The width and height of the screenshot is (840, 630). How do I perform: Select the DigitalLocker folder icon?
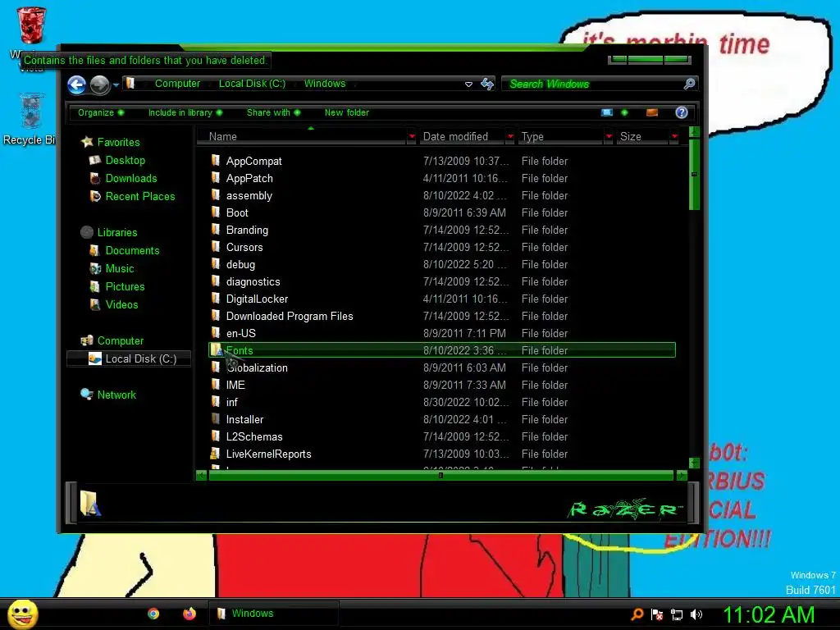pos(216,299)
